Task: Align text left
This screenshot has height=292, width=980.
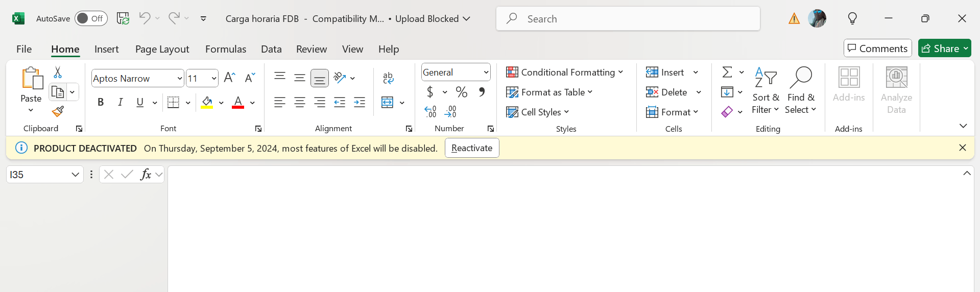Action: tap(279, 103)
